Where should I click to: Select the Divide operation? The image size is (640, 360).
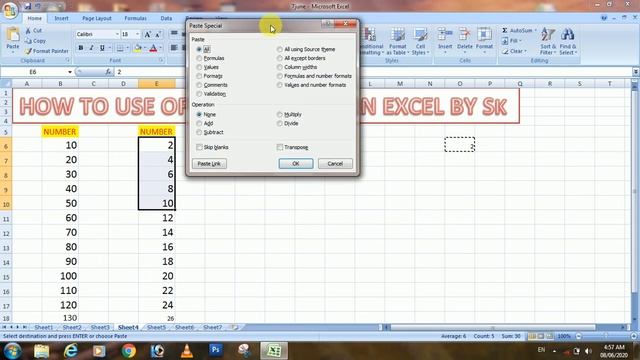click(x=280, y=123)
